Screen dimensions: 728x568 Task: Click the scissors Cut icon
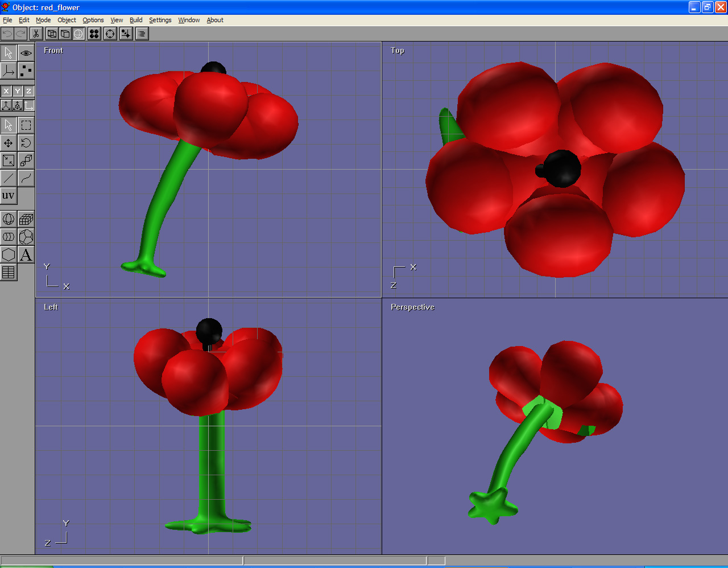pos(36,34)
